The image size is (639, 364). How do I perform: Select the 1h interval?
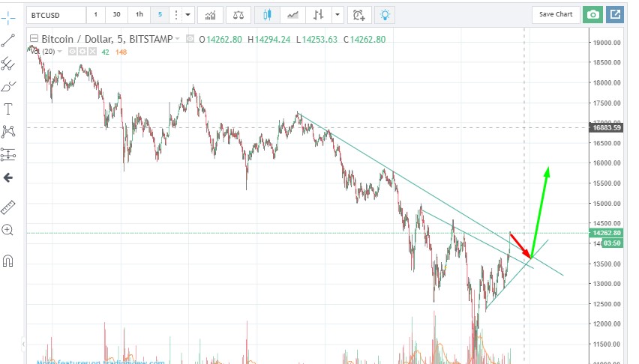tap(139, 15)
